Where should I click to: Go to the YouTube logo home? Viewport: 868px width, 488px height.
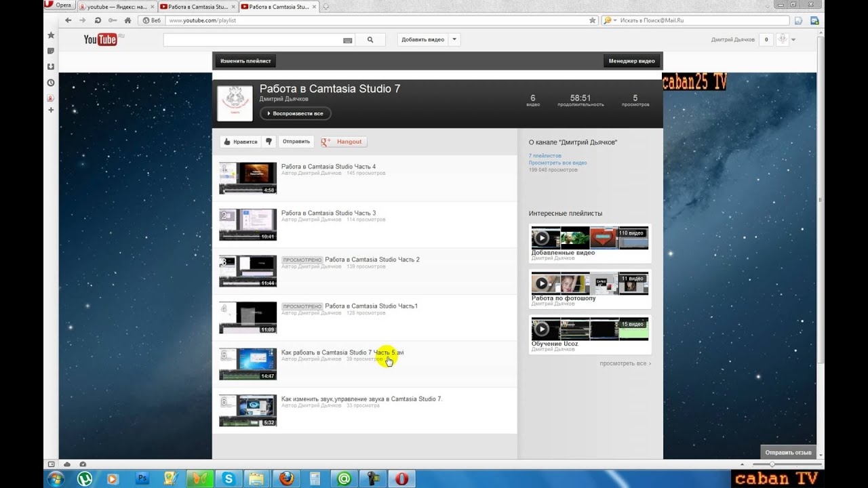(100, 39)
